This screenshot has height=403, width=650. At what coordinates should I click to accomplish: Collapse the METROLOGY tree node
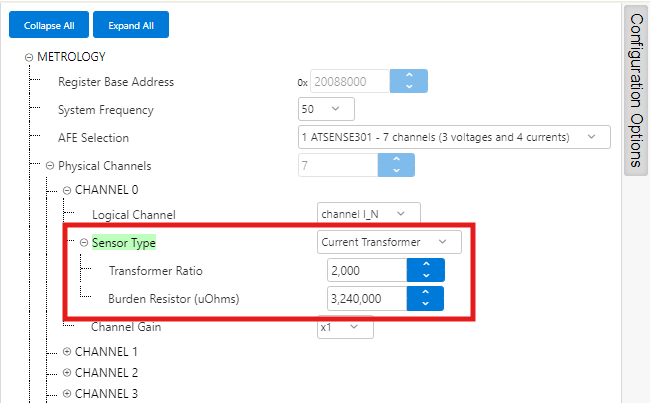point(29,57)
